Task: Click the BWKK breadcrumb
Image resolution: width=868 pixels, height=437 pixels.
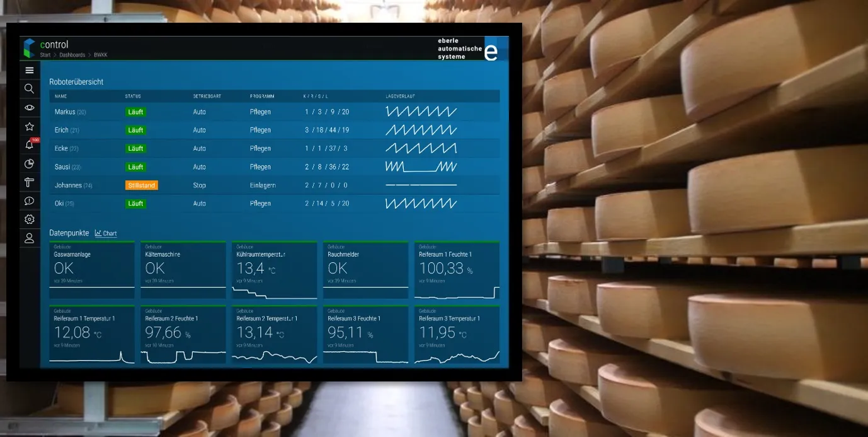Action: (101, 55)
